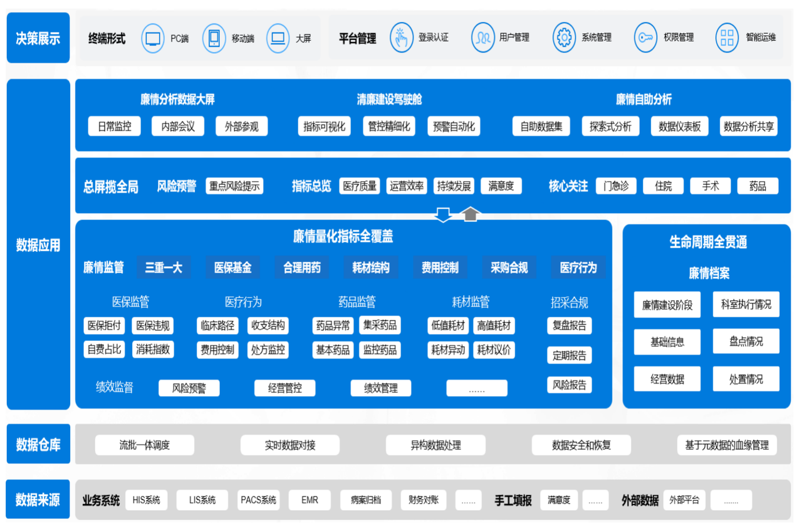Open the 采购合规 tab
802x532 pixels.
[x=509, y=268]
